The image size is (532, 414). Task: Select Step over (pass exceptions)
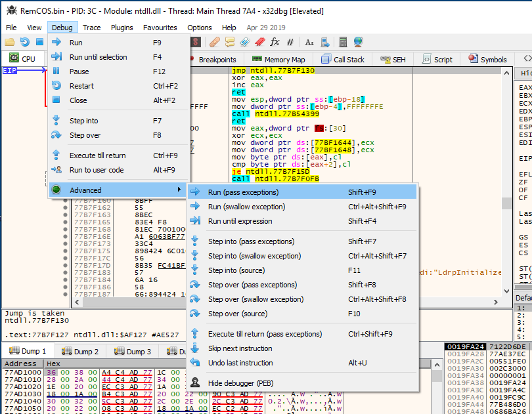click(x=302, y=285)
